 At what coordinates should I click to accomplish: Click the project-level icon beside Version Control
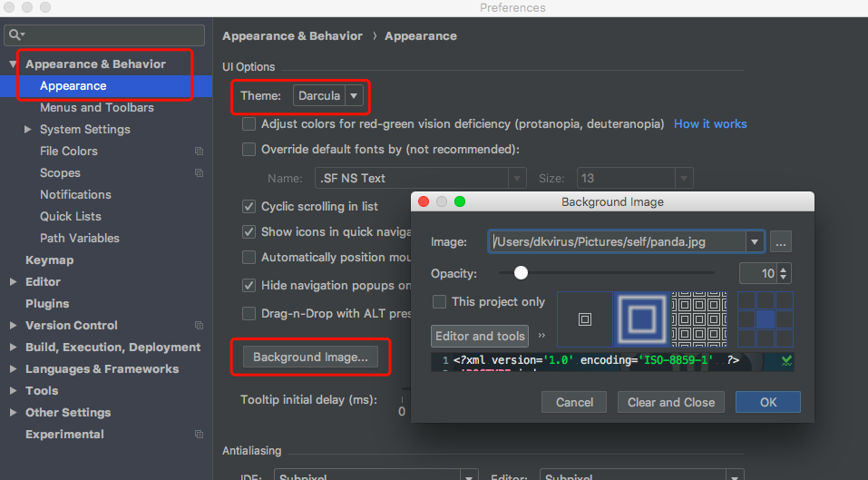point(199,326)
